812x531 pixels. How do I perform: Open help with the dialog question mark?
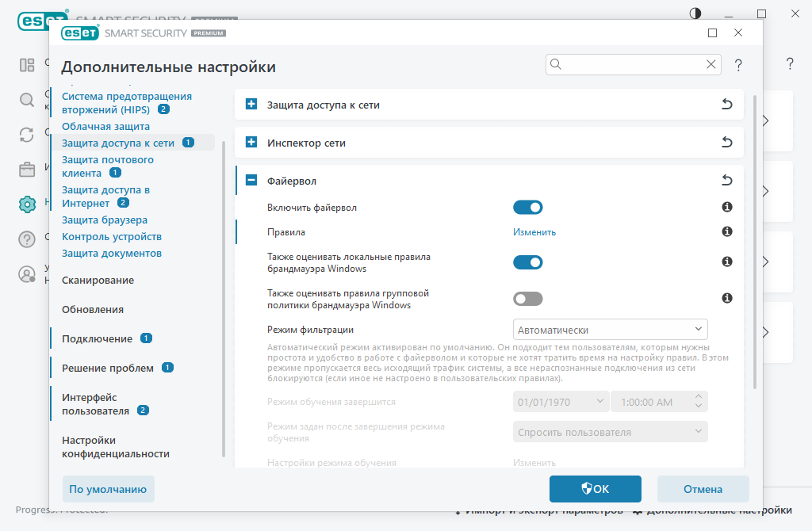pos(738,65)
